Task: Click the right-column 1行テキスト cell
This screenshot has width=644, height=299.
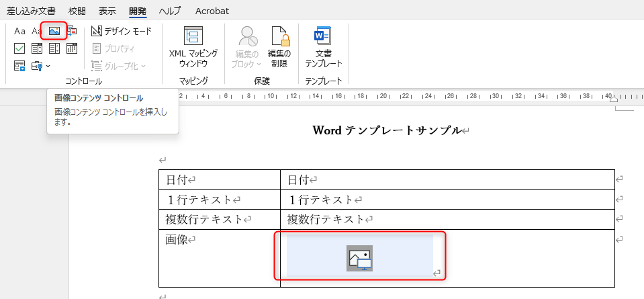Action: (448, 200)
